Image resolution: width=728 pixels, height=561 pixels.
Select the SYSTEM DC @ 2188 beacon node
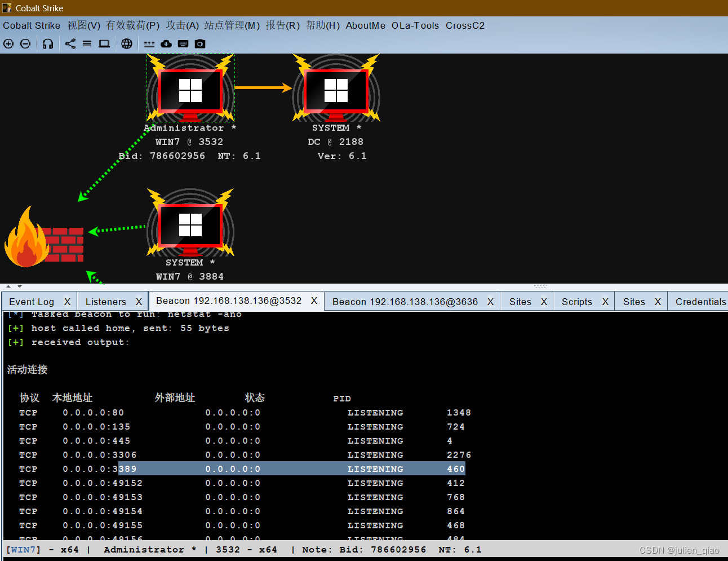pyautogui.click(x=336, y=88)
